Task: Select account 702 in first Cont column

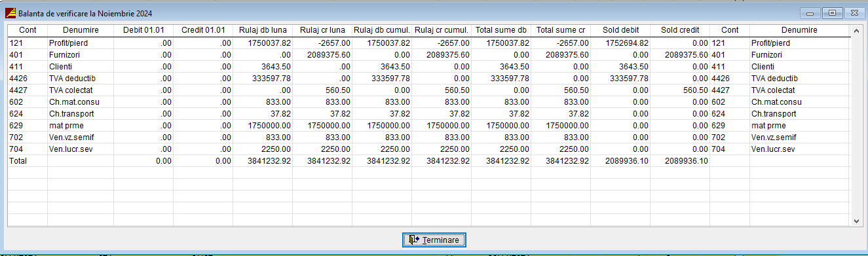Action: click(x=16, y=137)
